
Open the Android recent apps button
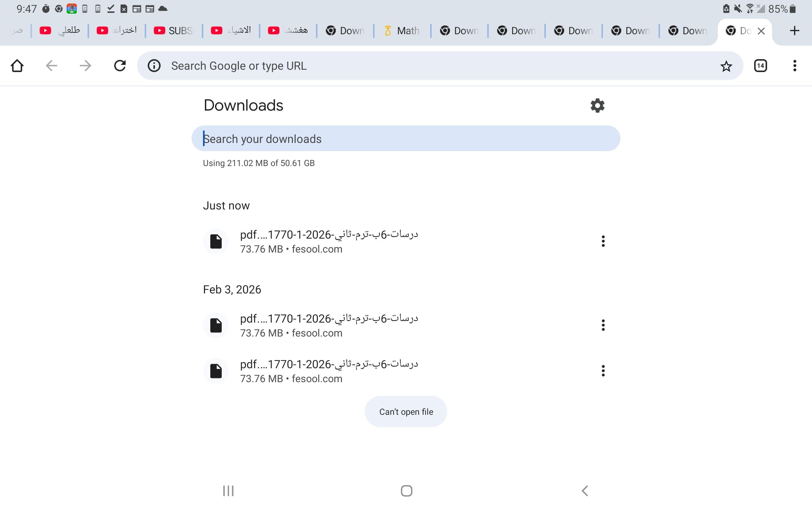[x=228, y=491]
